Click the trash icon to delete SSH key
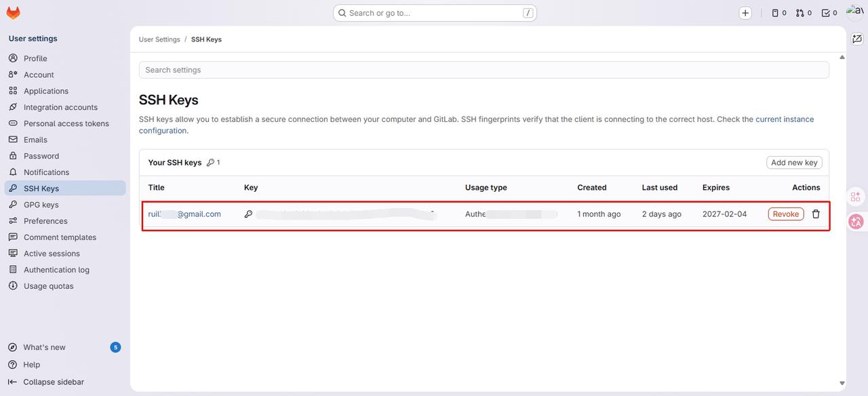868x396 pixels. (816, 214)
